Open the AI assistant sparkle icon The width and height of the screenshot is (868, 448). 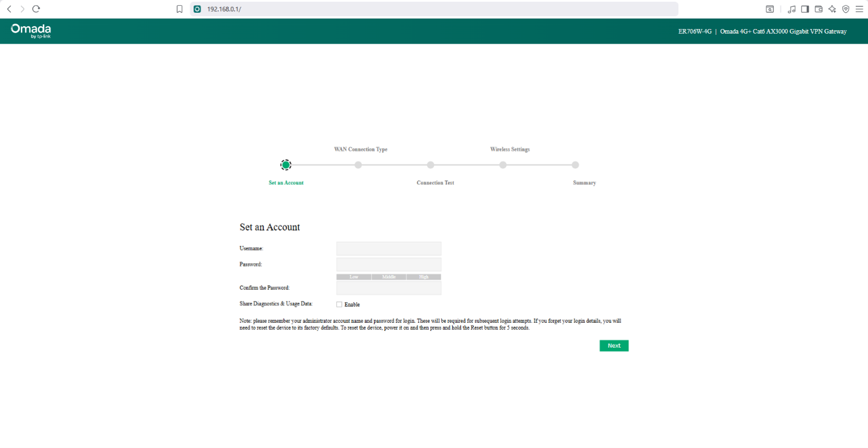tap(832, 9)
